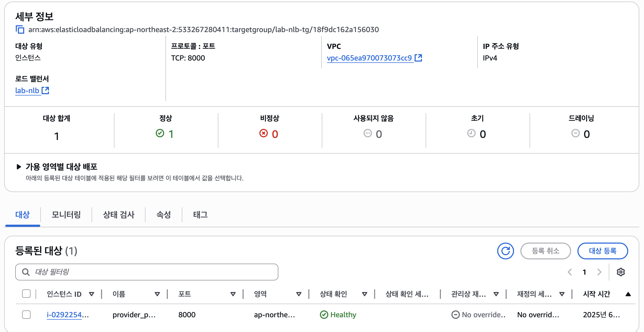Click the green healthy check icon under 정상

pos(160,133)
